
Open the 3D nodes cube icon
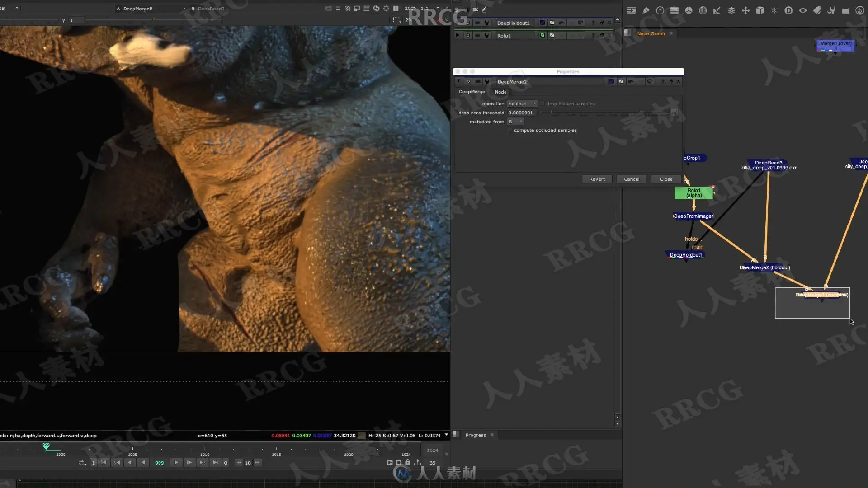point(760,10)
